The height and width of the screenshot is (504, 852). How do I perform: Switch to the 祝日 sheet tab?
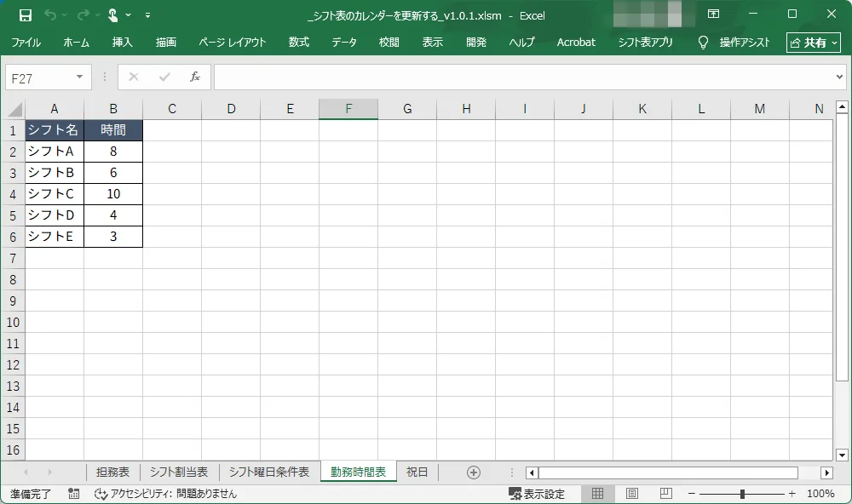417,471
